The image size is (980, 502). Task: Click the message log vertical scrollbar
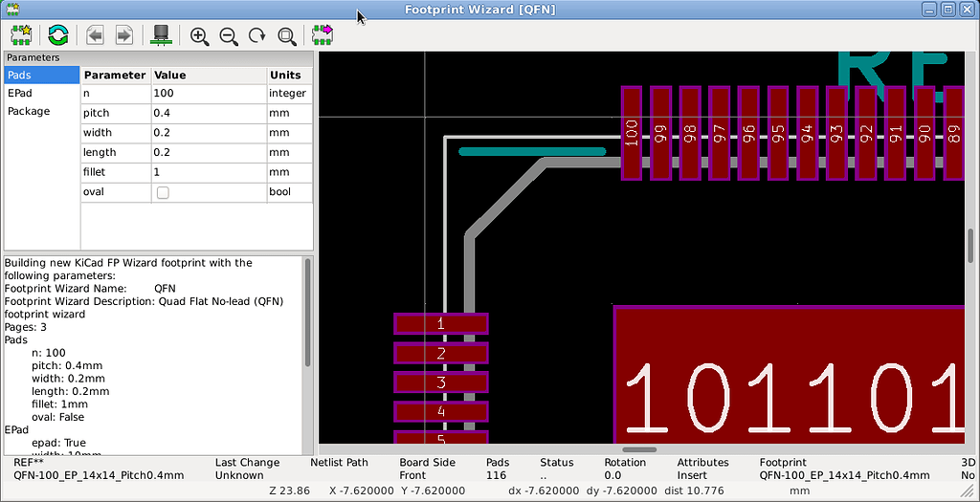(x=307, y=312)
